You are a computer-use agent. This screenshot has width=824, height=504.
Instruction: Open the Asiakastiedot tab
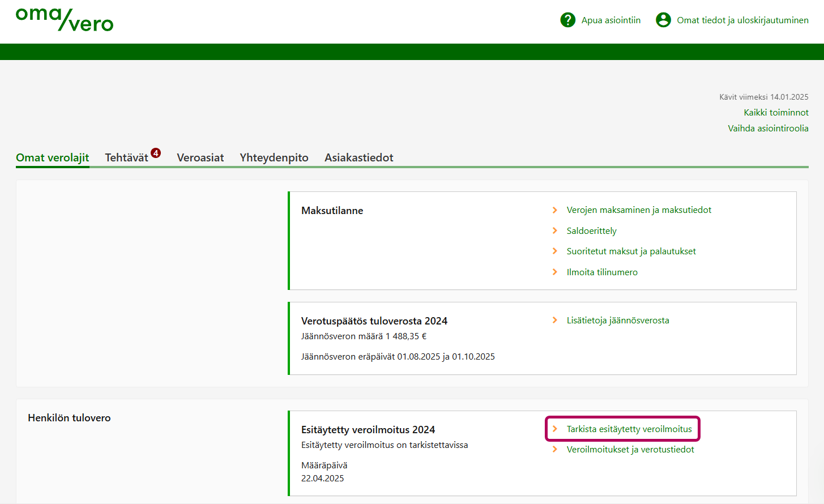pyautogui.click(x=358, y=157)
